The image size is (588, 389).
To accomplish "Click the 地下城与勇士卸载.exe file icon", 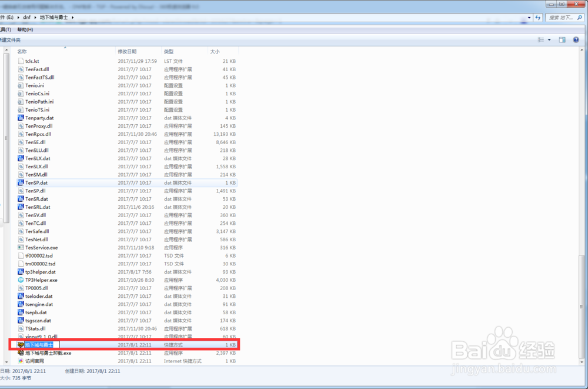I will 21,353.
